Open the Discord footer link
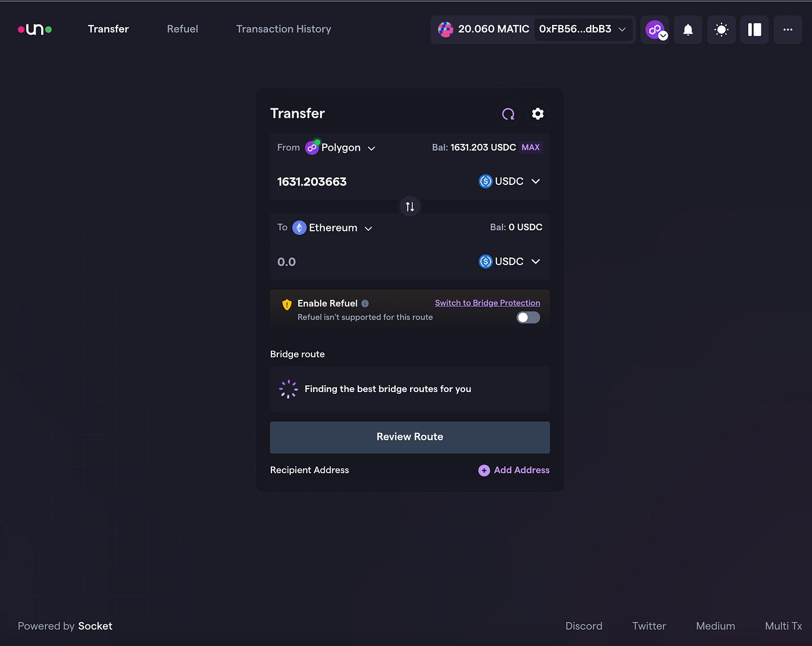Screen dimensions: 812x646 click(x=584, y=626)
